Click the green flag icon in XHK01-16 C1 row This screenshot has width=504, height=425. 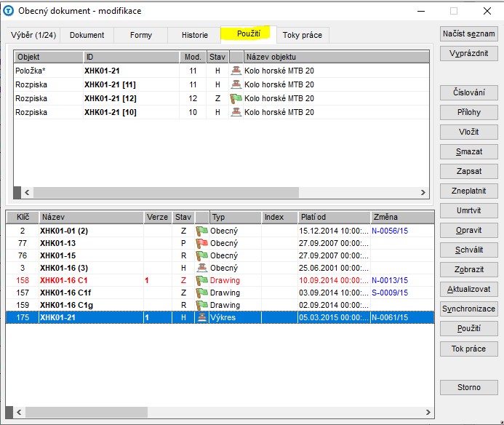click(x=202, y=280)
